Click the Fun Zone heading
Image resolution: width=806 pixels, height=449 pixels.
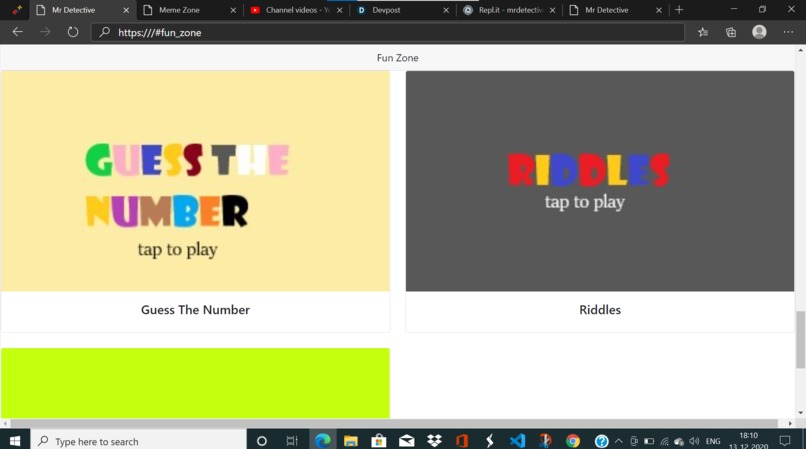[397, 58]
